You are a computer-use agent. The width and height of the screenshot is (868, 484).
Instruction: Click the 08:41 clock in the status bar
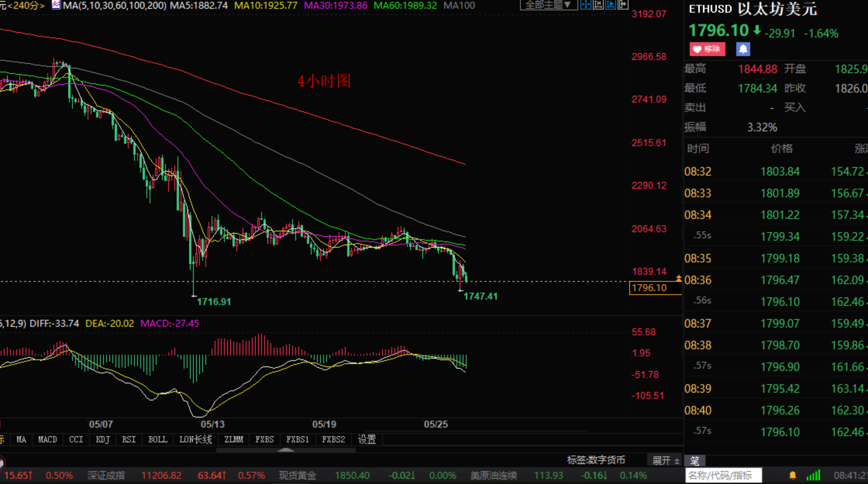pyautogui.click(x=850, y=475)
